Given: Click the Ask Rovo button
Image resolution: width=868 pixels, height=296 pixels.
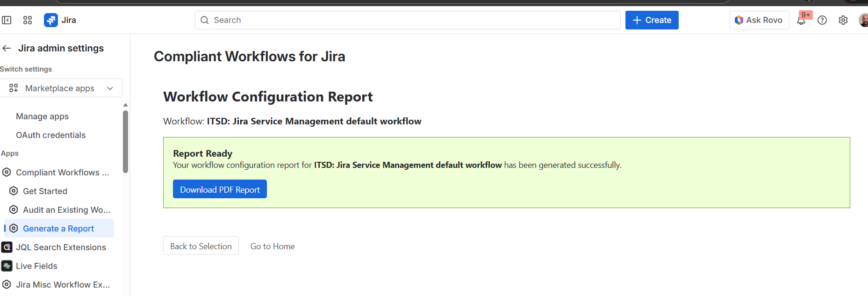Looking at the screenshot, I should click(x=759, y=20).
